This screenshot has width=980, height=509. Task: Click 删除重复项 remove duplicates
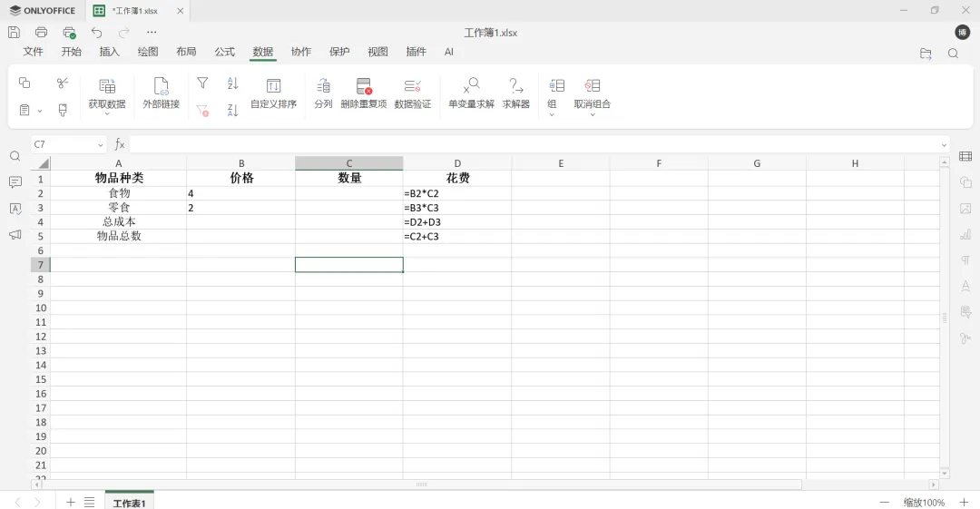click(x=364, y=93)
